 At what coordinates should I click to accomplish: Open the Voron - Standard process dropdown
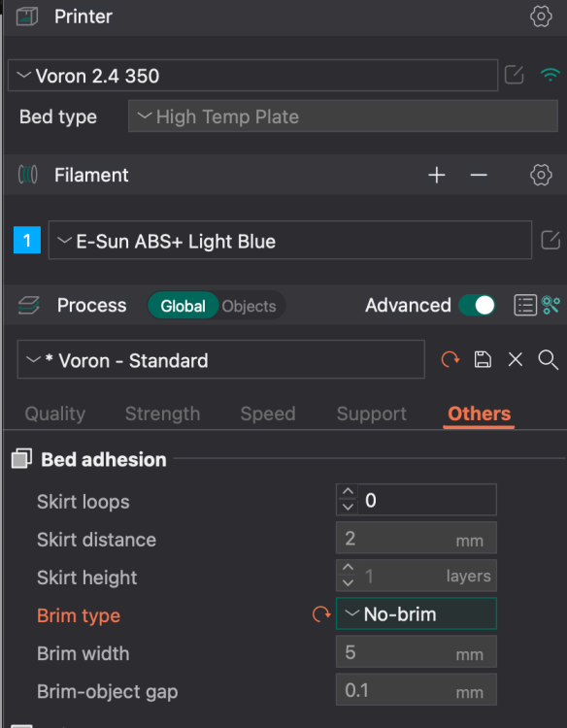221,359
